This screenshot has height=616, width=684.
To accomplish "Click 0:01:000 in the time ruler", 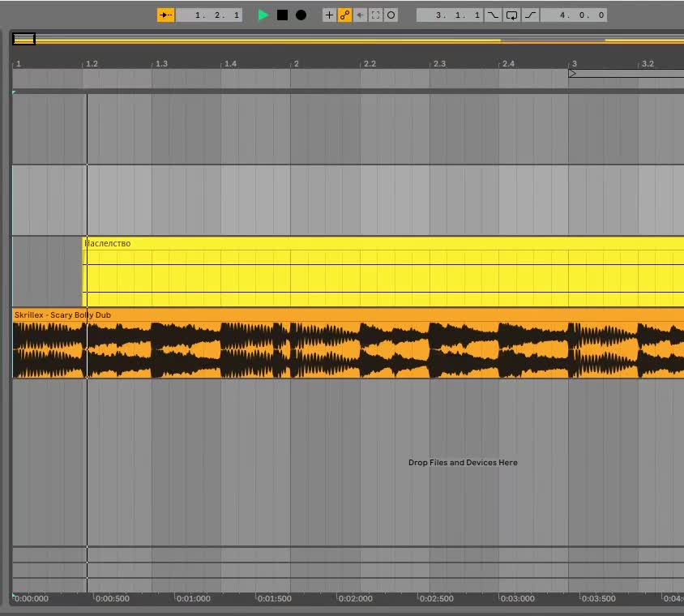I will pyautogui.click(x=193, y=598).
